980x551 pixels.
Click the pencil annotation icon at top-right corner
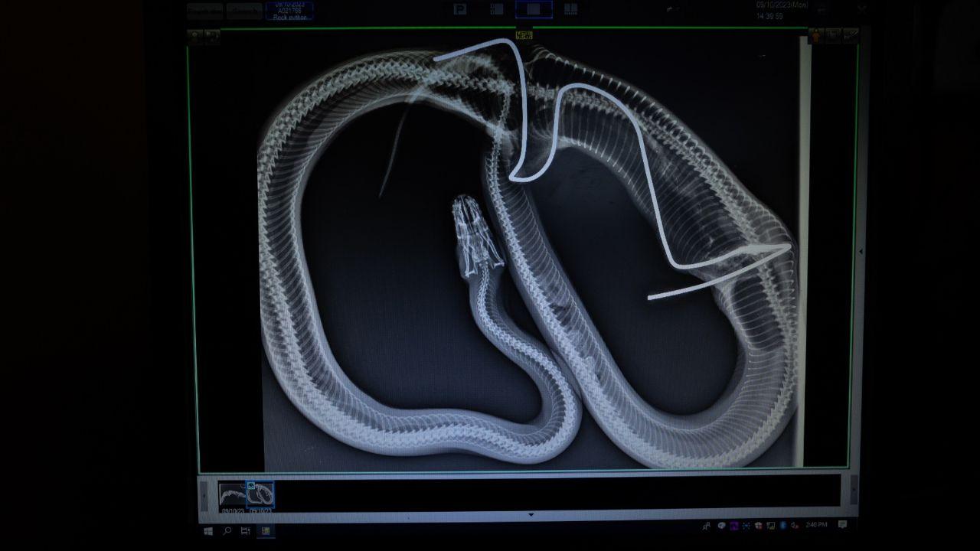851,35
